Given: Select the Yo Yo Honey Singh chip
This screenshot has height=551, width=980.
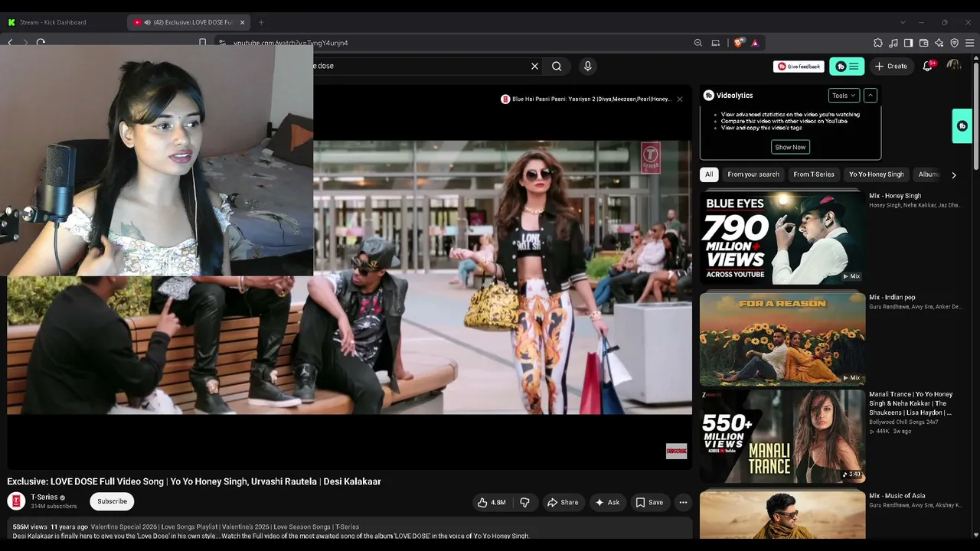Looking at the screenshot, I should point(877,174).
